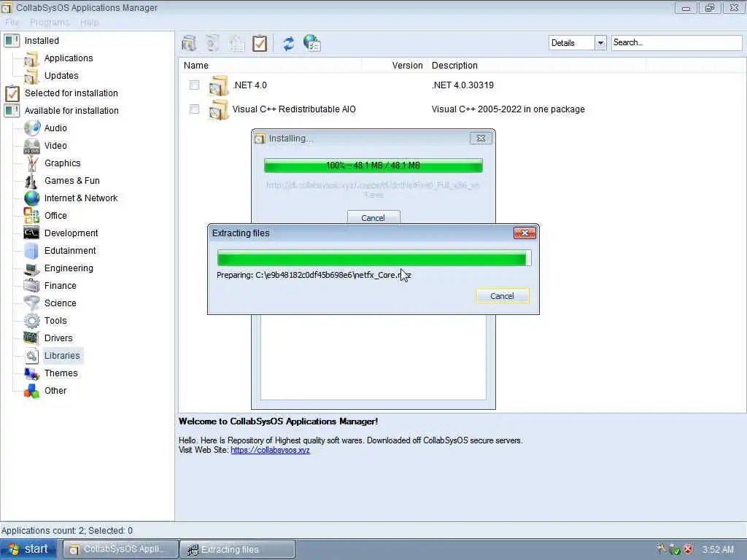Image resolution: width=747 pixels, height=560 pixels.
Task: Select Available for installation node
Action: 71,111
